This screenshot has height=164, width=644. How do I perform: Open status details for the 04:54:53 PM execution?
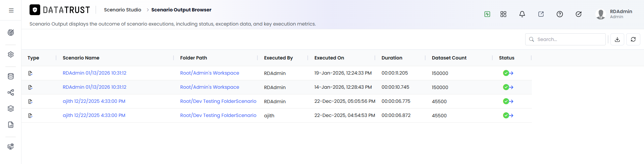click(x=508, y=115)
